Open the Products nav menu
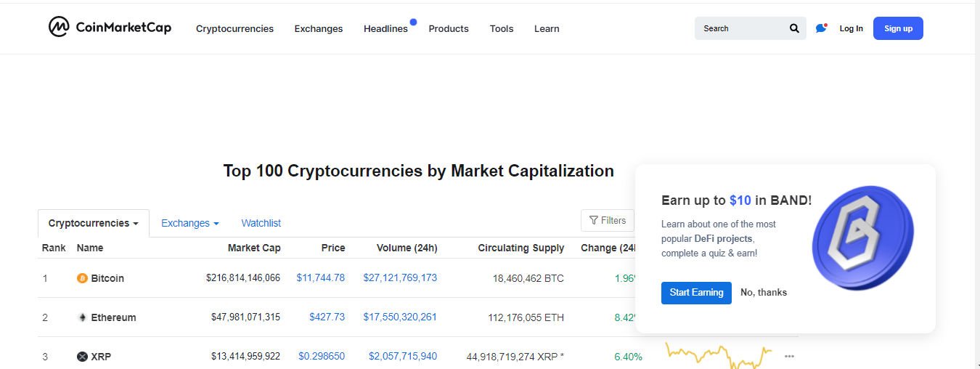The width and height of the screenshot is (980, 369). (x=449, y=29)
